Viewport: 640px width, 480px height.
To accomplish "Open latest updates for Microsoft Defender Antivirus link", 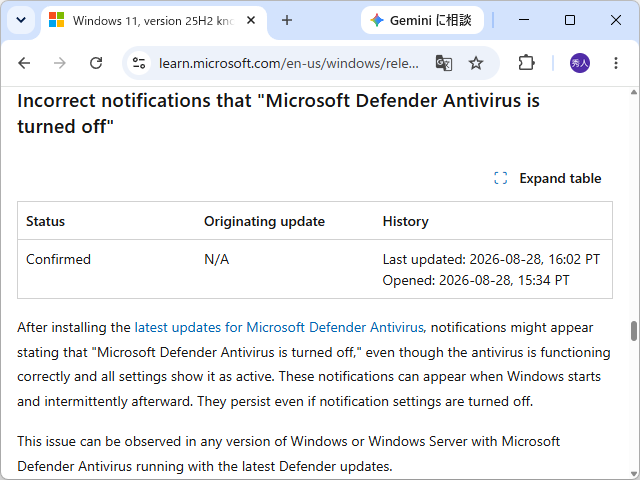I will (x=279, y=327).
